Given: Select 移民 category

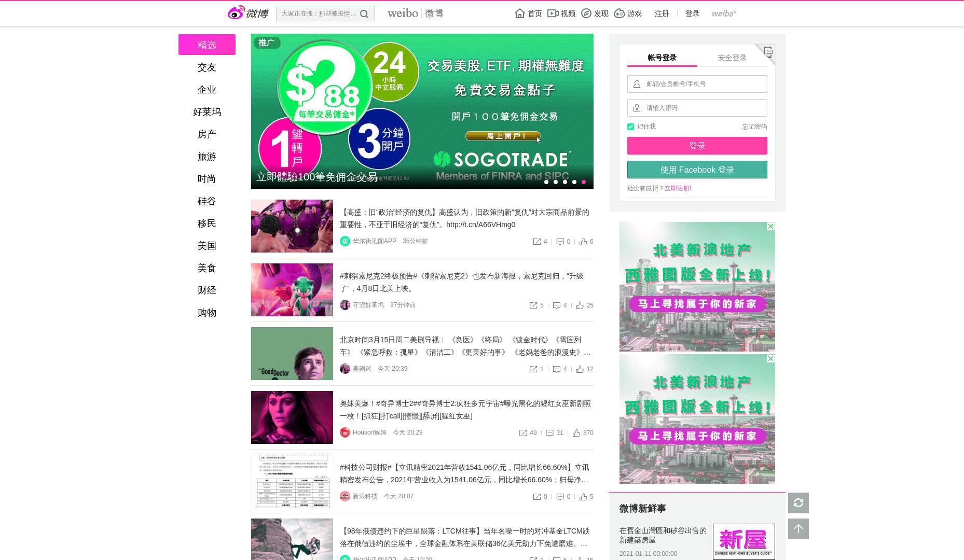Looking at the screenshot, I should pyautogui.click(x=207, y=223).
